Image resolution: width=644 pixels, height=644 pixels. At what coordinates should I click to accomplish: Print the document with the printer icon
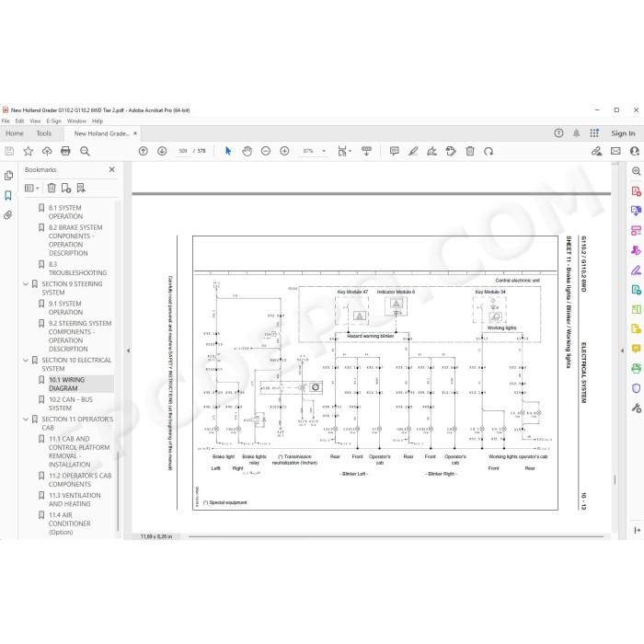pos(65,151)
